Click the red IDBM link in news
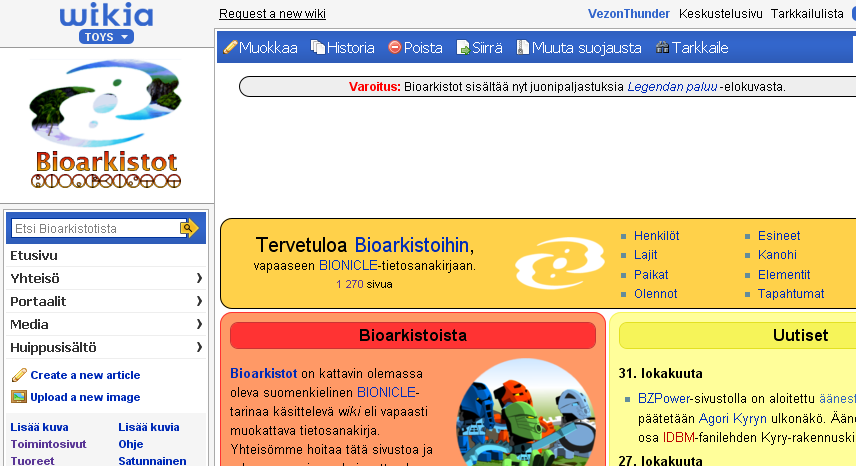The width and height of the screenshot is (856, 466). tap(679, 438)
